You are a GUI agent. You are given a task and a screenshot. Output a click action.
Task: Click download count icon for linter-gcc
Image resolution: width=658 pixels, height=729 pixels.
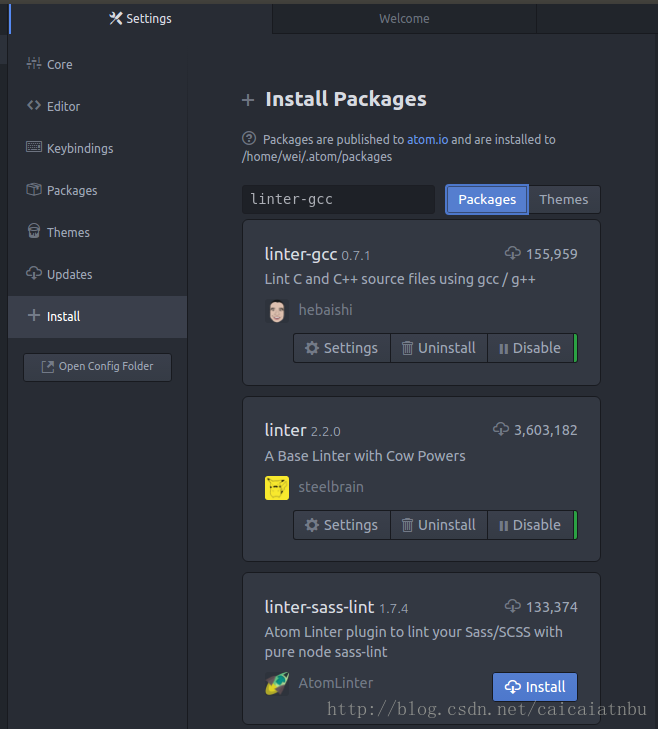pyautogui.click(x=513, y=254)
